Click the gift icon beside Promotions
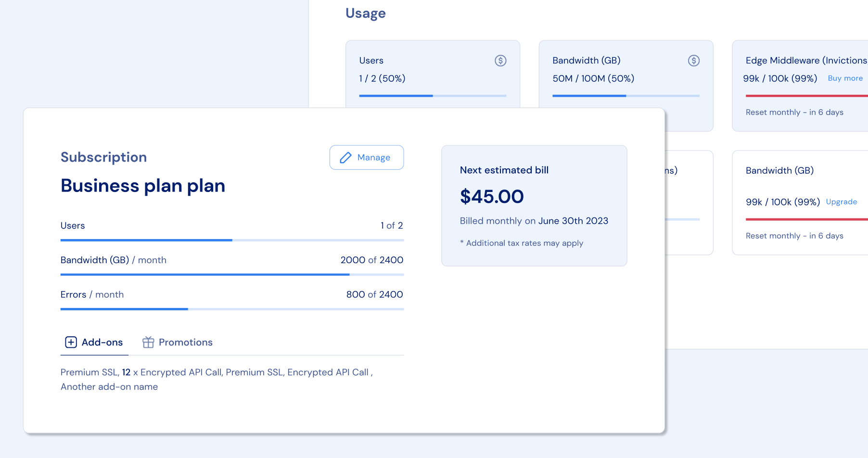The image size is (868, 458). point(148,342)
